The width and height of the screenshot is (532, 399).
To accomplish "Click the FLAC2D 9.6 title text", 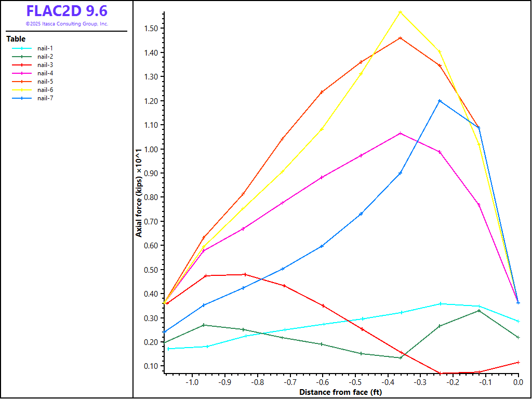I will (x=66, y=11).
